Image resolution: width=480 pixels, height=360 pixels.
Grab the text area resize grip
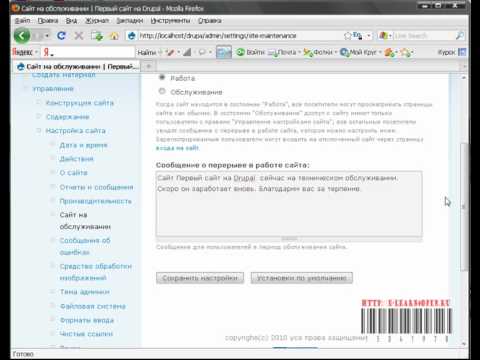tap(289, 239)
